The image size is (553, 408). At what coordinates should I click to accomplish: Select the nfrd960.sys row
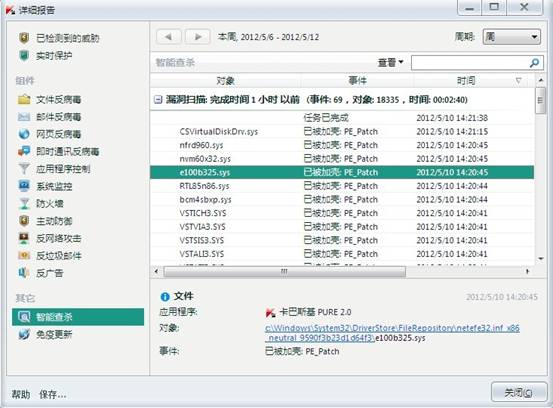click(342, 145)
